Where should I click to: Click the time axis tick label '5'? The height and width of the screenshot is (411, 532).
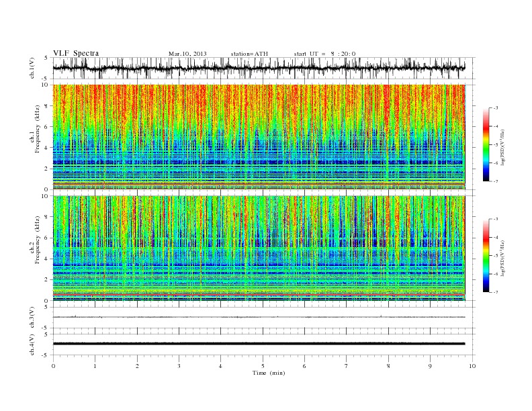(x=263, y=366)
